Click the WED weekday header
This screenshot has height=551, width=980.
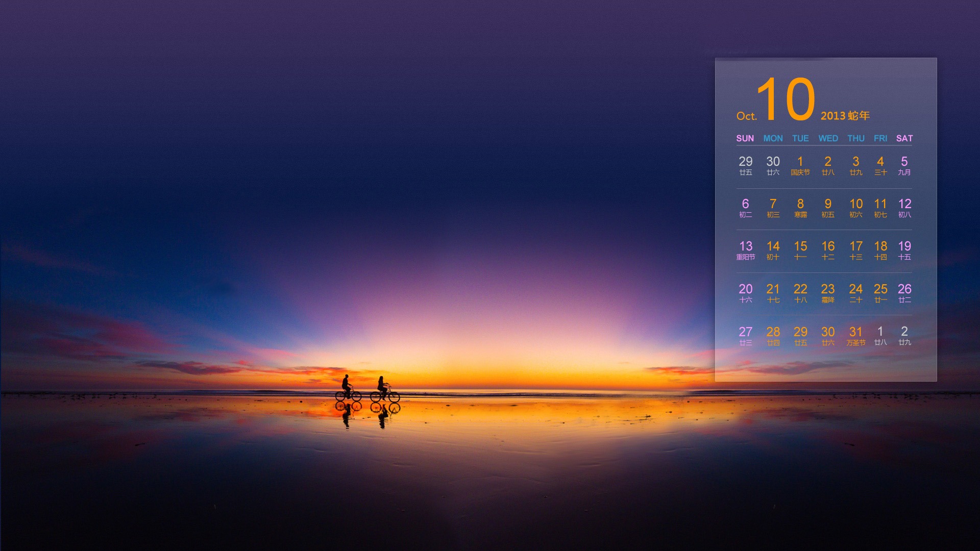(x=828, y=138)
